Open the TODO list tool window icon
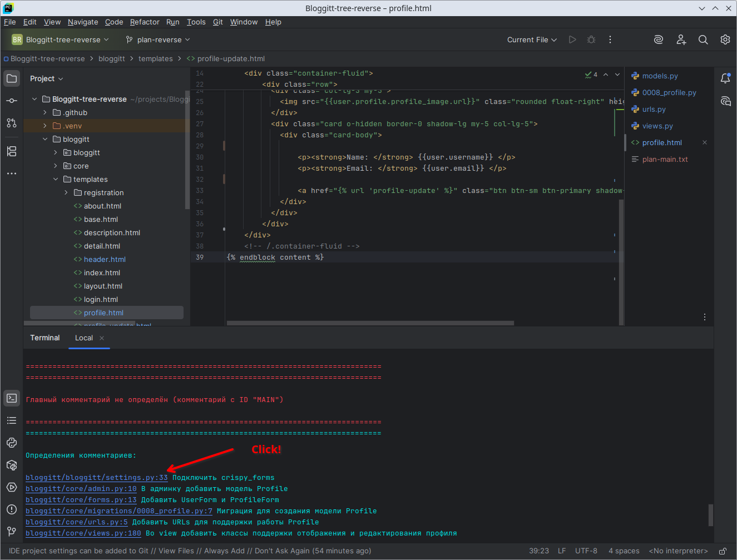The image size is (737, 560). click(12, 420)
